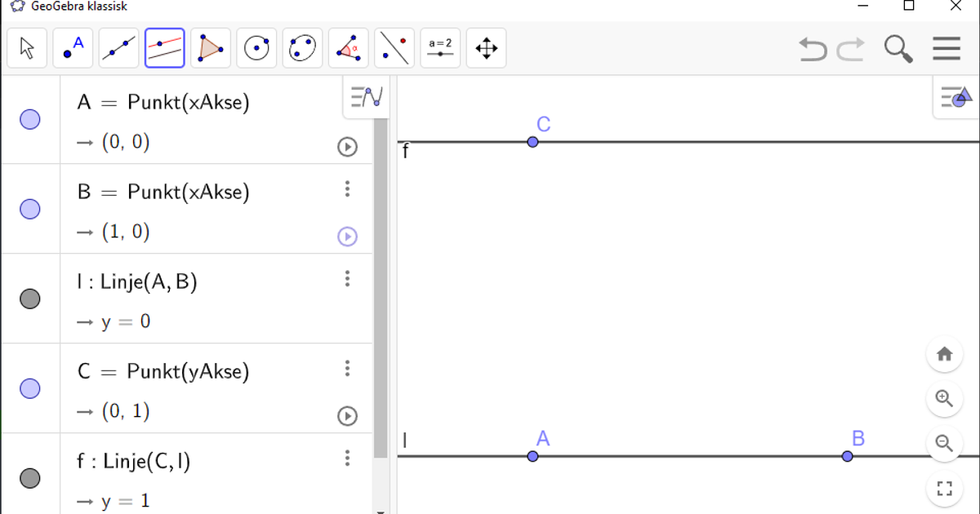Select the Move arrow tool
This screenshot has width=980, height=514.
27,48
